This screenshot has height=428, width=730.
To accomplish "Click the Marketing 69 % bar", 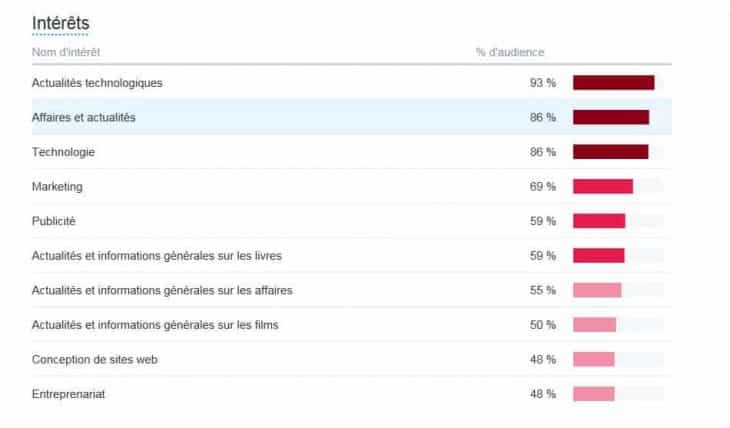I will pos(603,187).
